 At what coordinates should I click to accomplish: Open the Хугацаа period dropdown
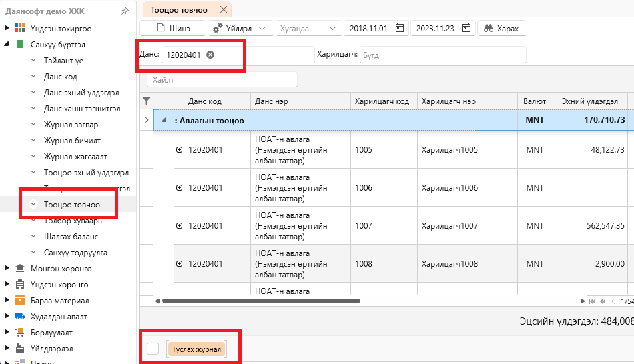point(308,28)
